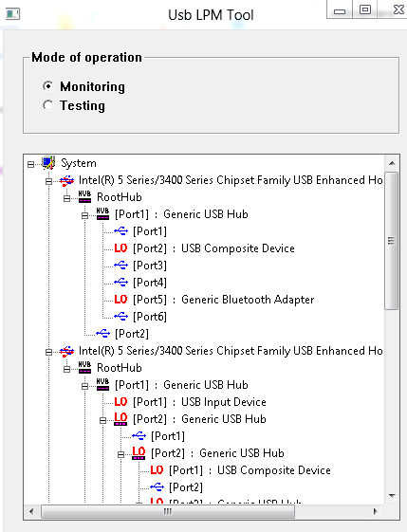Click the vertical scrollbar thumb
This screenshot has height=532, width=407.
pos(392,241)
